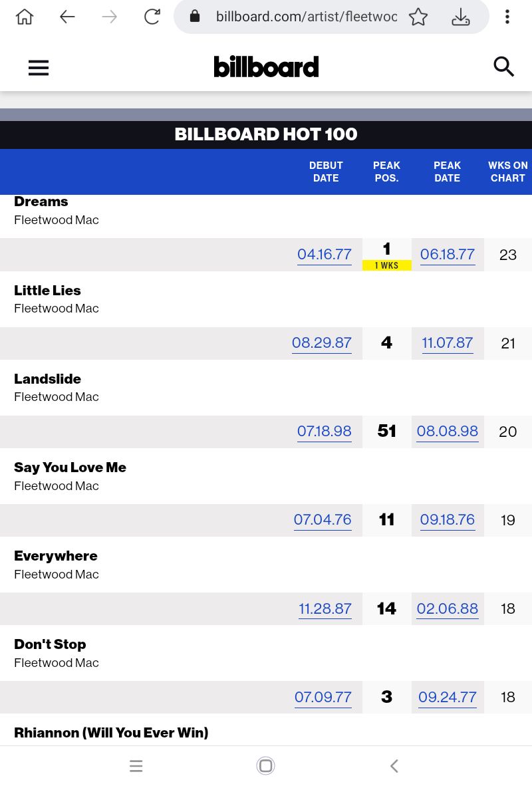
Task: Tap Android recent apps button
Action: (x=136, y=765)
